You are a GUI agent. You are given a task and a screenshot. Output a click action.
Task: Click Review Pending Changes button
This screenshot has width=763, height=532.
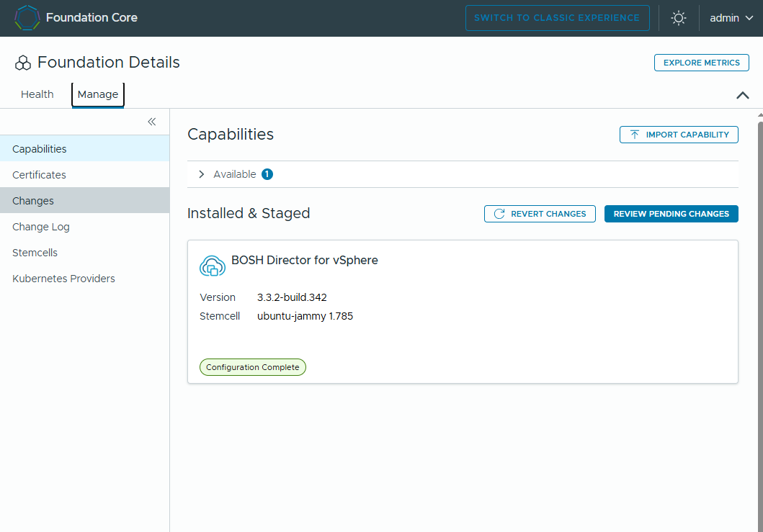click(671, 214)
